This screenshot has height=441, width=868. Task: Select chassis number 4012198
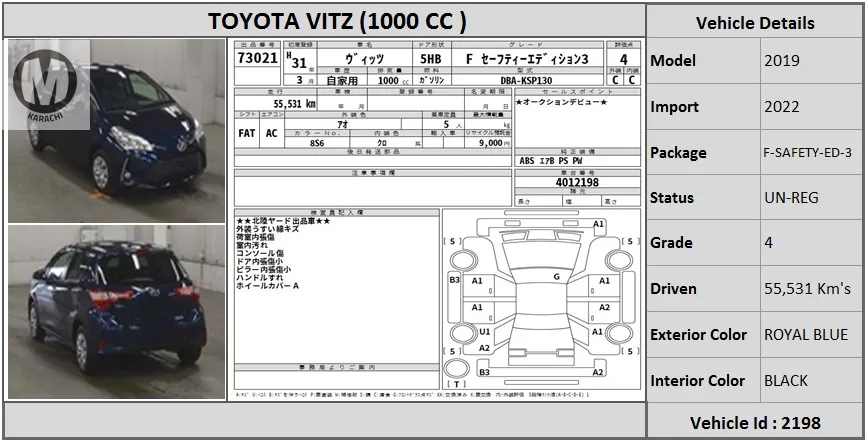[577, 182]
